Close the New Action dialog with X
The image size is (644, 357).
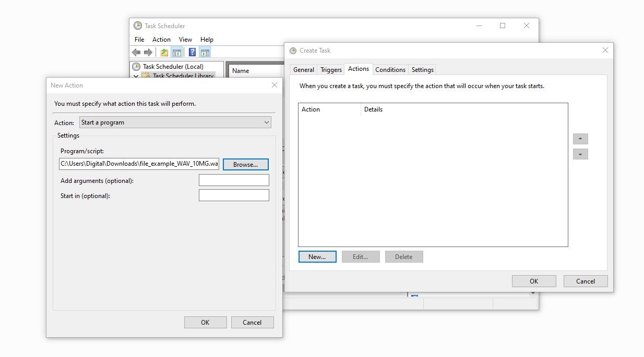pyautogui.click(x=275, y=85)
